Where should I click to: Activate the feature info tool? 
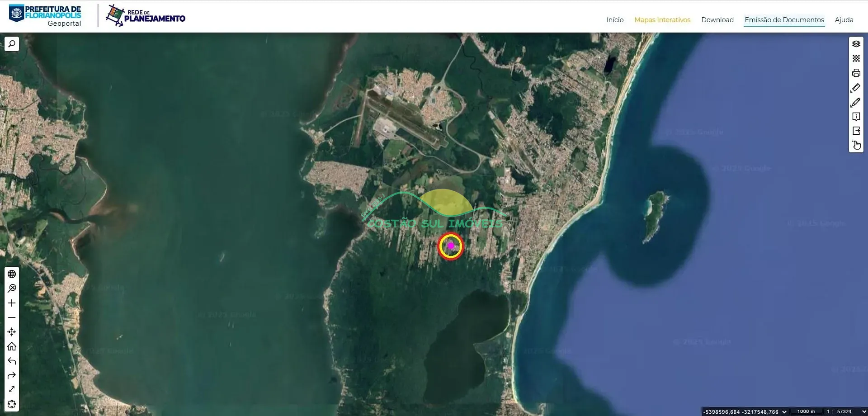click(x=856, y=117)
